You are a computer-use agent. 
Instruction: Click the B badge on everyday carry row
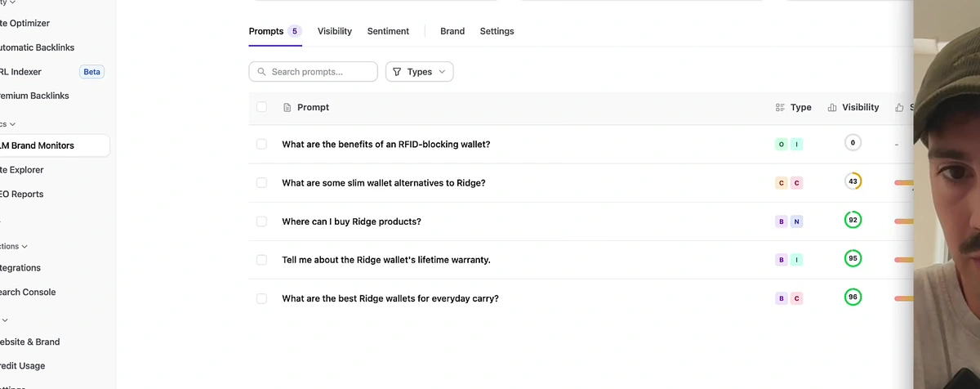coord(782,298)
